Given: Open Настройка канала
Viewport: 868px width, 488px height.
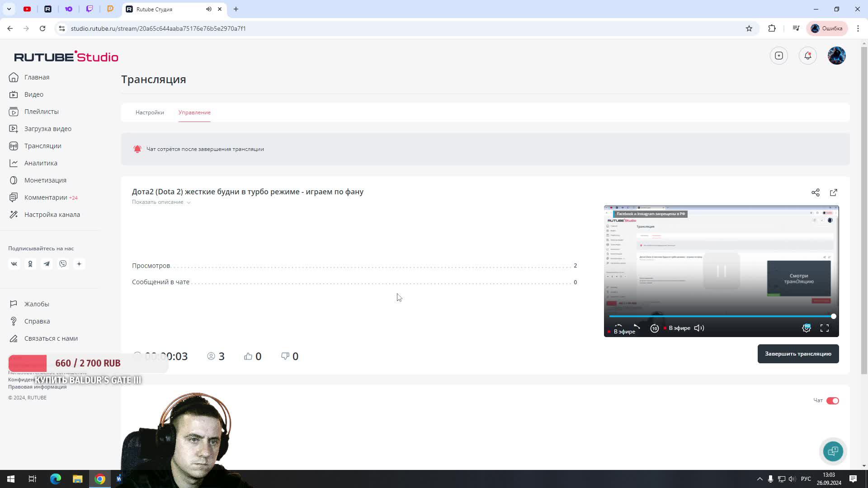Looking at the screenshot, I should 44,215.
